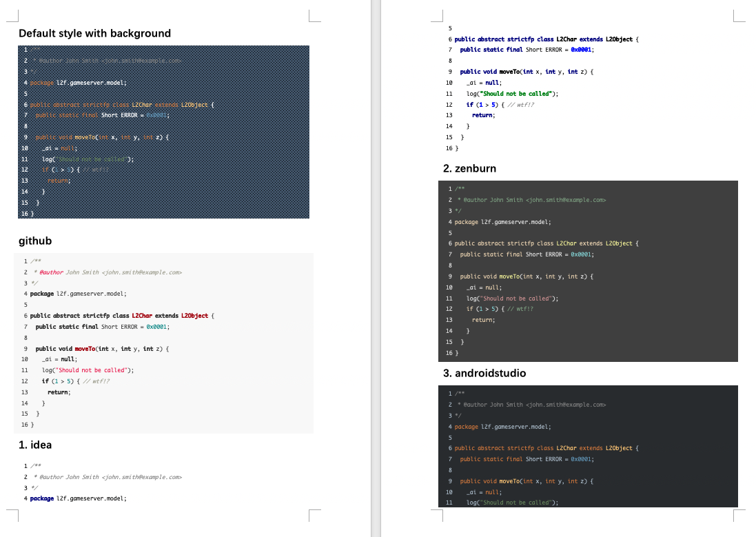Click the package line in github code block
Image resolution: width=756 pixels, height=537 pixels.
(x=78, y=294)
